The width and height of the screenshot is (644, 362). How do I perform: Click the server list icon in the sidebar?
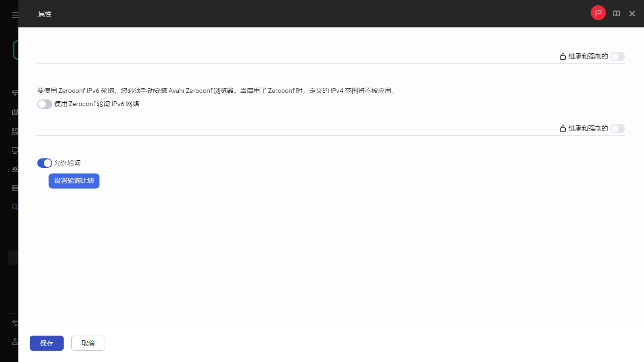point(15,188)
